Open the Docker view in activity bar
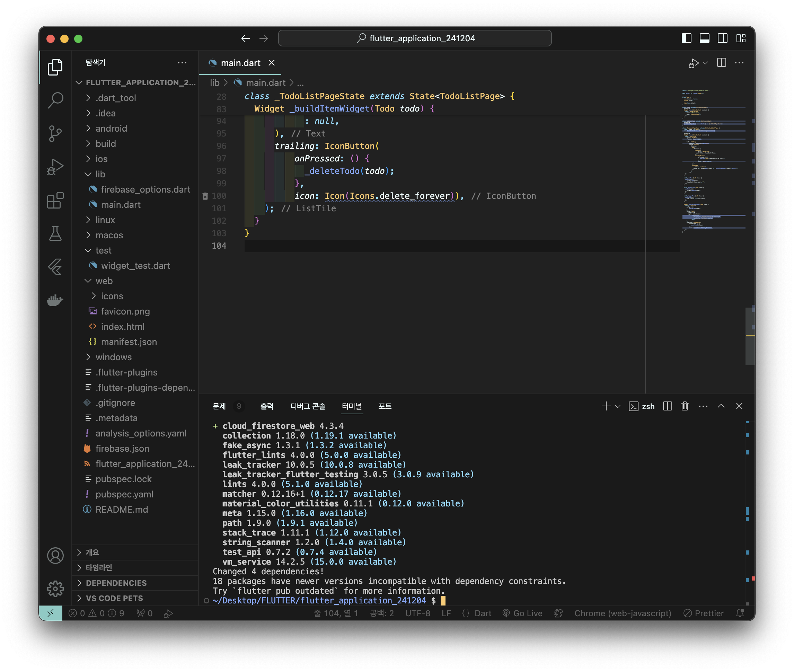 coord(55,300)
